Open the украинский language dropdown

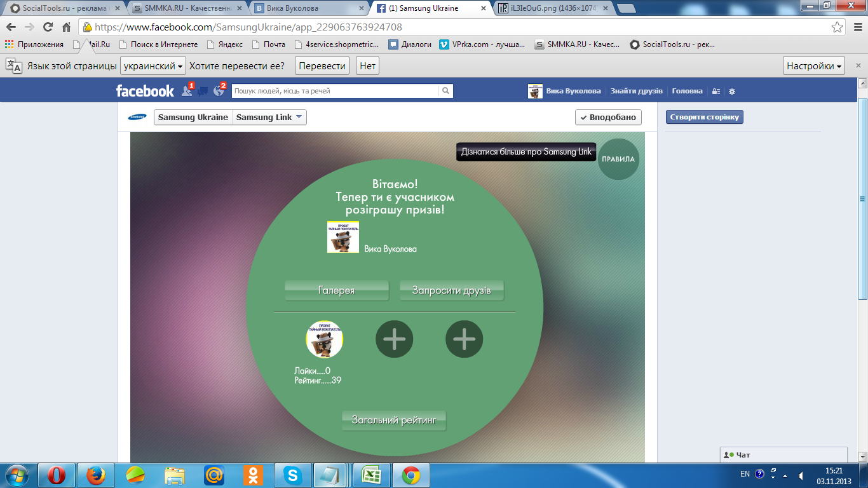pyautogui.click(x=153, y=65)
